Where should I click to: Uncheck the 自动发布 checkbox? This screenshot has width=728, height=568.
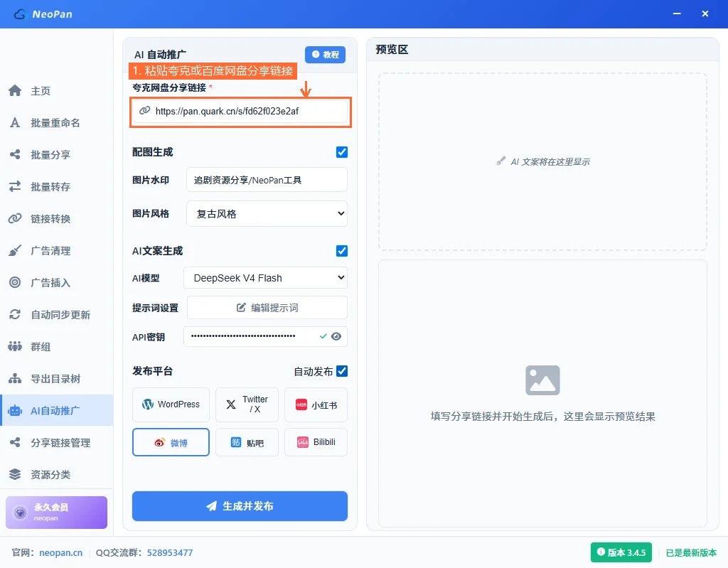342,371
